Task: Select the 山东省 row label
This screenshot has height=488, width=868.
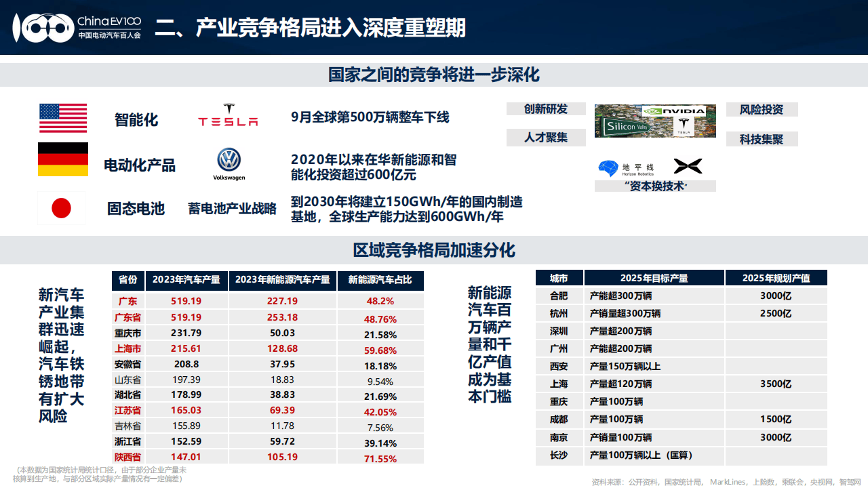Action: click(127, 380)
